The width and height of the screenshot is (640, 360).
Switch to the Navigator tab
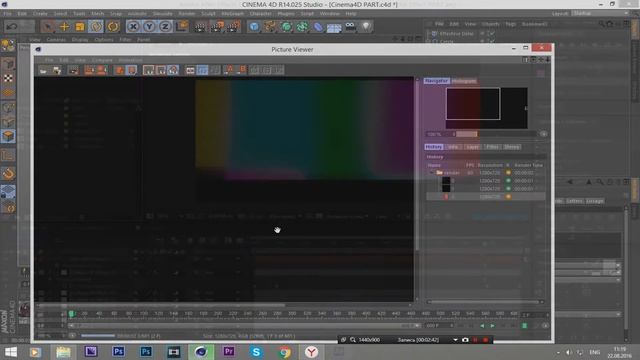coord(436,81)
